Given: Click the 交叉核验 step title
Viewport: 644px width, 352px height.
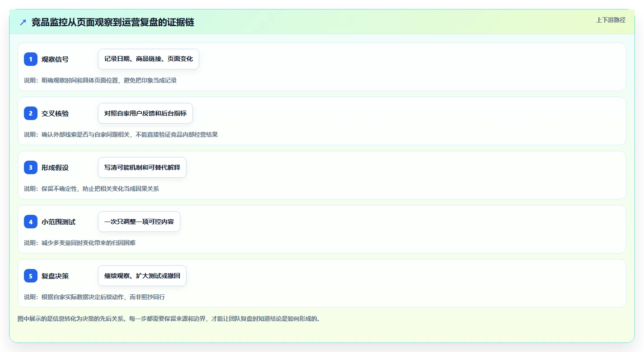Looking at the screenshot, I should pos(55,113).
